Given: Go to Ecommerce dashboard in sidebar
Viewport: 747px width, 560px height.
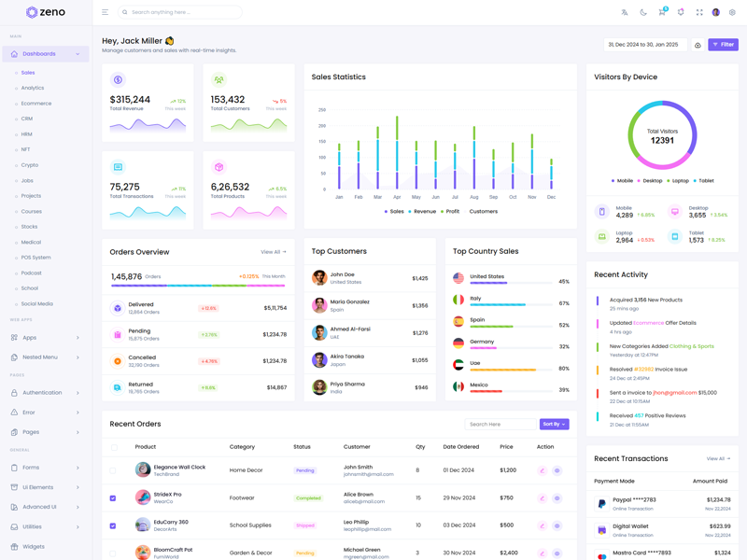Looking at the screenshot, I should (x=36, y=104).
